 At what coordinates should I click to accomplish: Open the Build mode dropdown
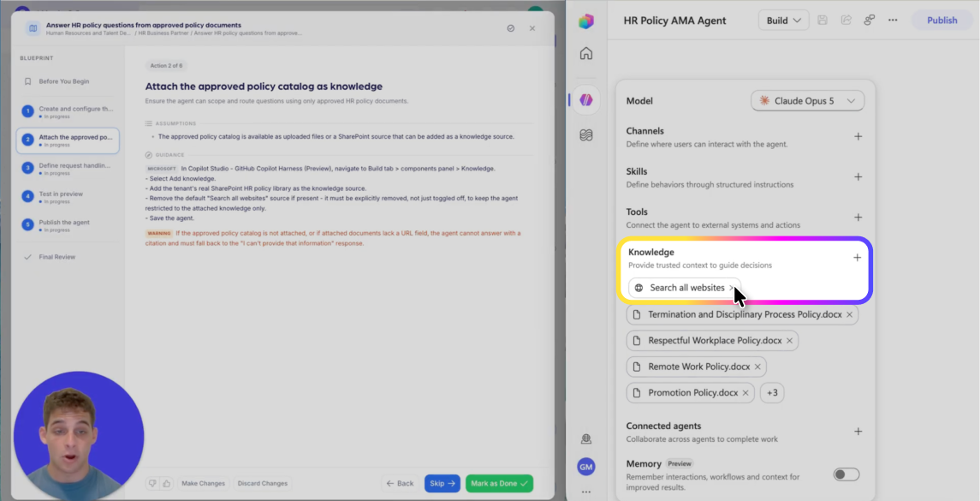(x=784, y=20)
